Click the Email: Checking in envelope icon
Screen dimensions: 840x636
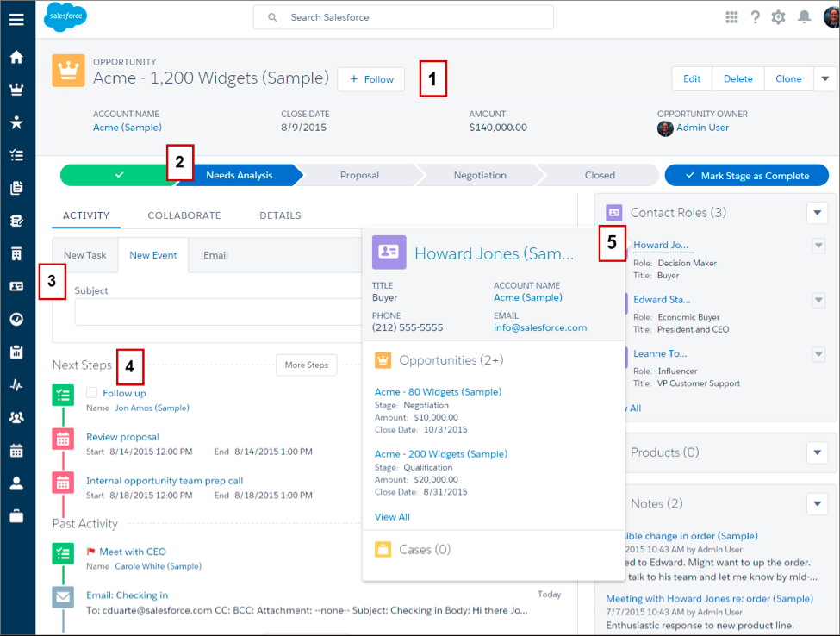[x=63, y=597]
